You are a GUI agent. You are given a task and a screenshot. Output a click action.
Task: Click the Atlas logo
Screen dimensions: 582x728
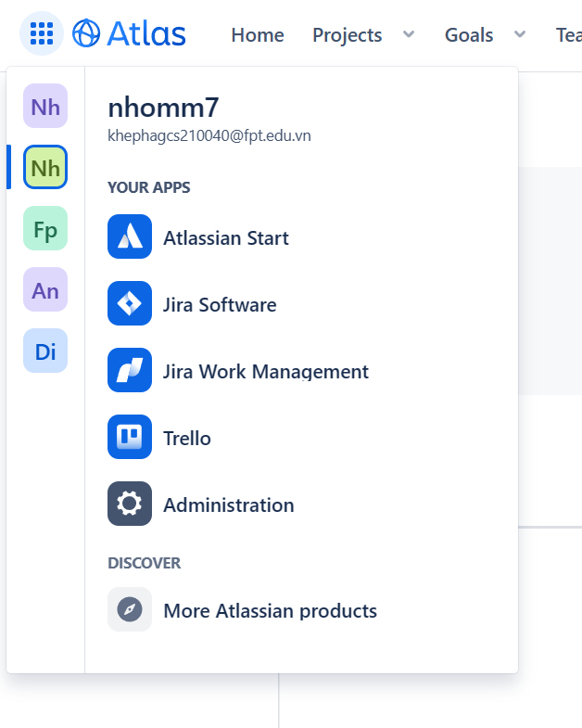129,33
